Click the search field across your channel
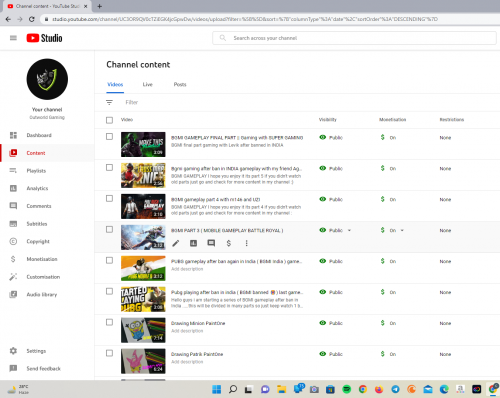500x398 pixels. [354, 38]
